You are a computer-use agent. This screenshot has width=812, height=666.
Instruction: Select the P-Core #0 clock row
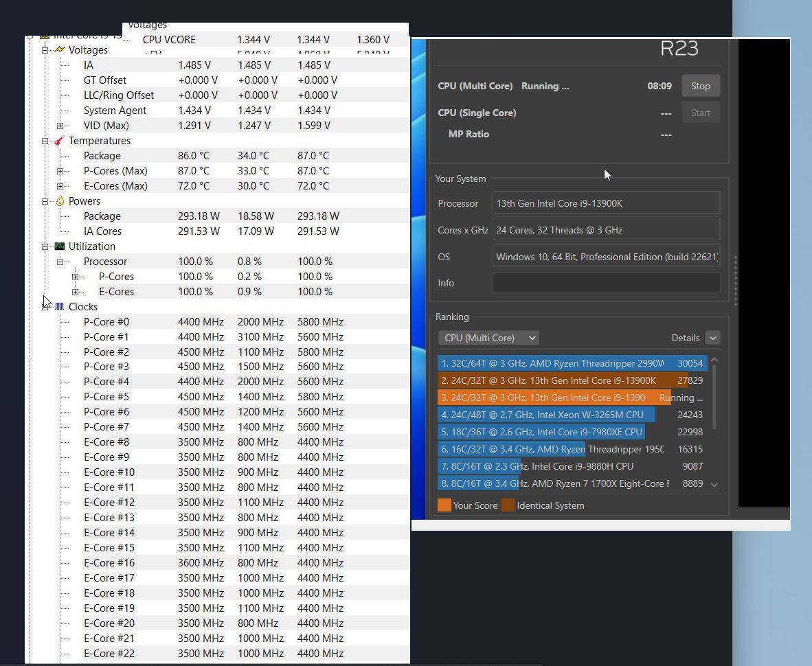(245, 322)
